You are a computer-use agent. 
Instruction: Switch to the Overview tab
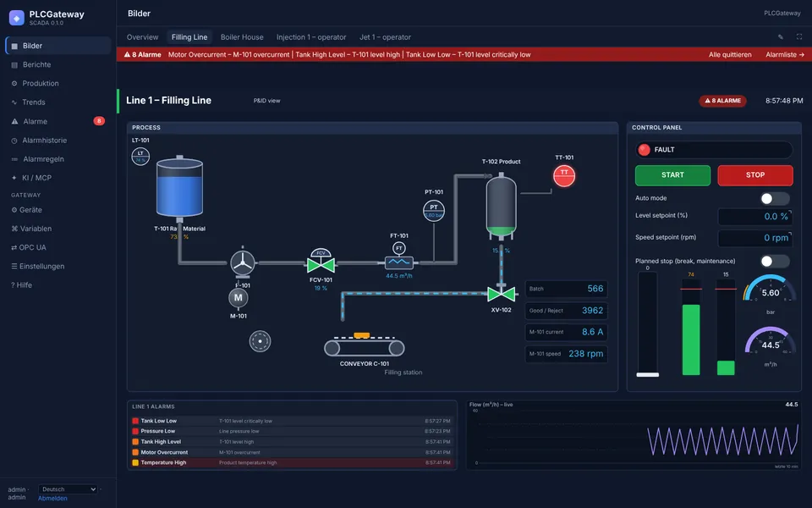[142, 37]
